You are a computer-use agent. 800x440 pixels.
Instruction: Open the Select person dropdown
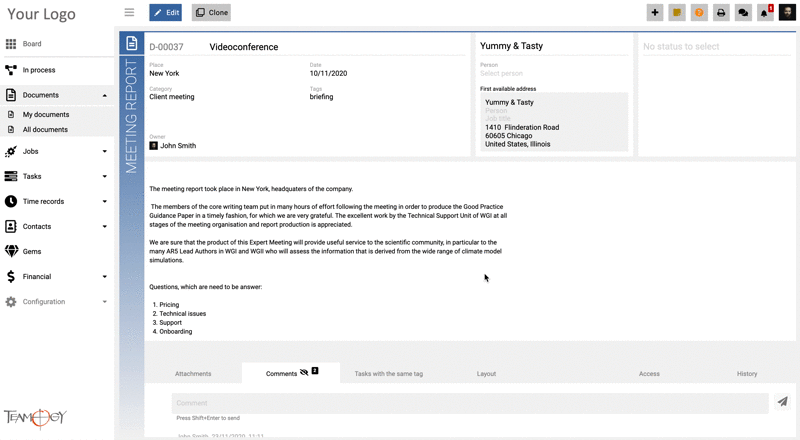[x=554, y=74]
